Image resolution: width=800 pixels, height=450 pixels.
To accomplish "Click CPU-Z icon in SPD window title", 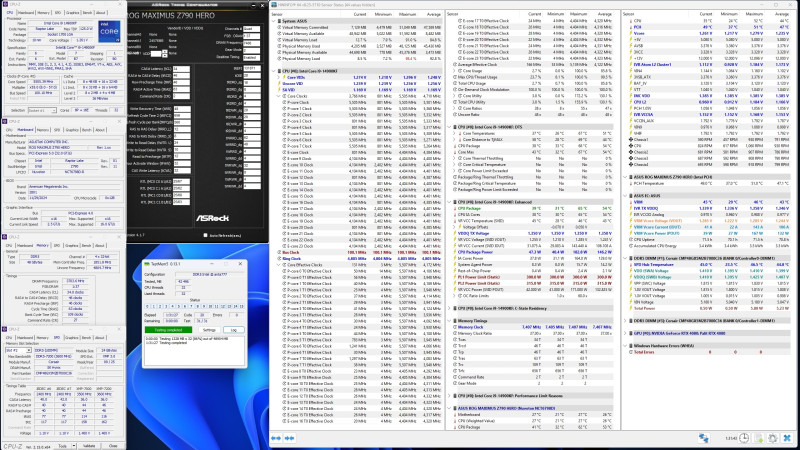I will (x=5, y=329).
